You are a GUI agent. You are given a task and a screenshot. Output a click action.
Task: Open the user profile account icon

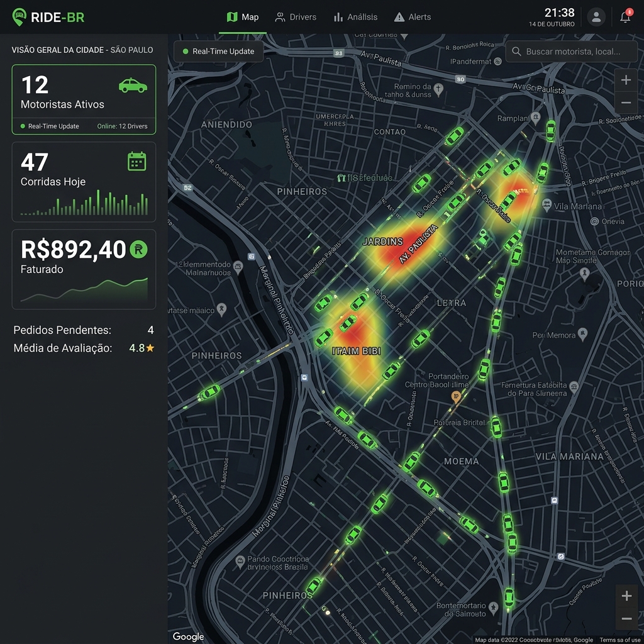point(596,17)
